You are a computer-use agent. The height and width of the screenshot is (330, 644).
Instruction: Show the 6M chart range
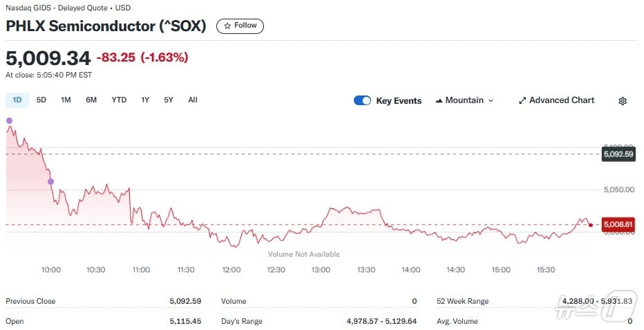pos(91,100)
